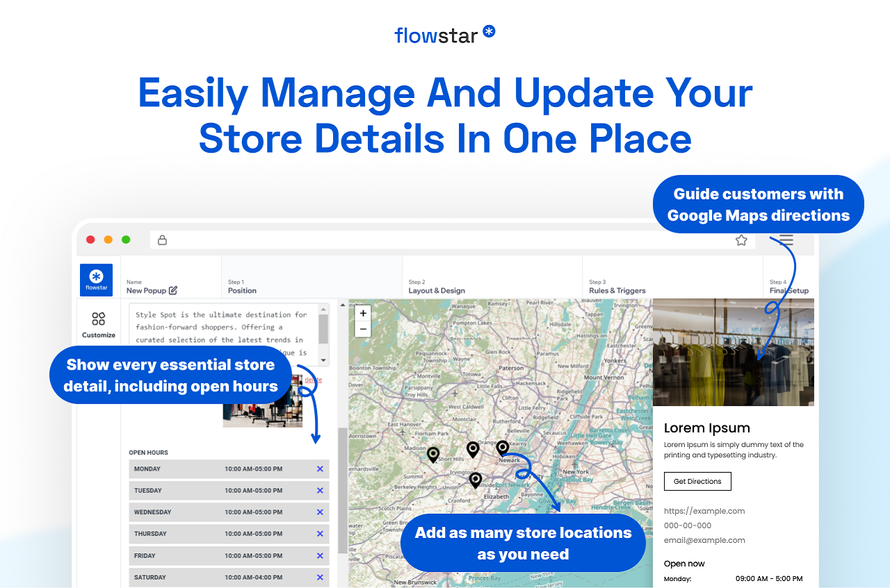Screen dimensions: 890x588
Task: Remove the Wednesday open hours entry
Action: tap(320, 512)
